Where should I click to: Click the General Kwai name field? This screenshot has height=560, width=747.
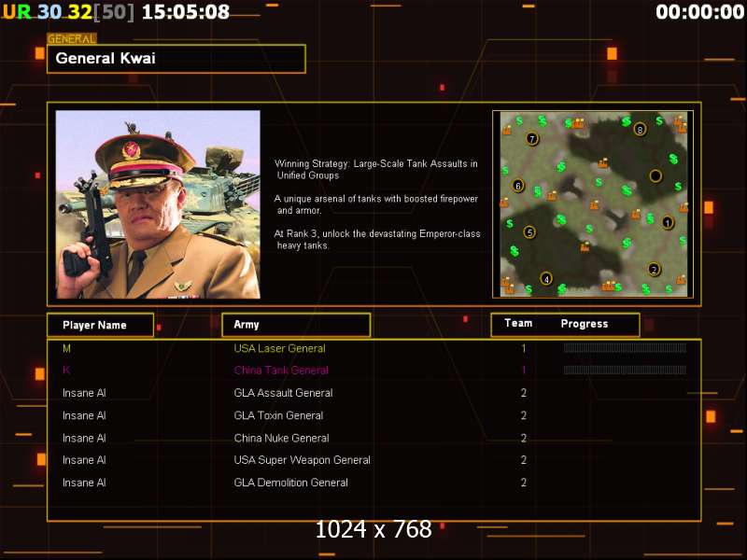click(x=176, y=59)
